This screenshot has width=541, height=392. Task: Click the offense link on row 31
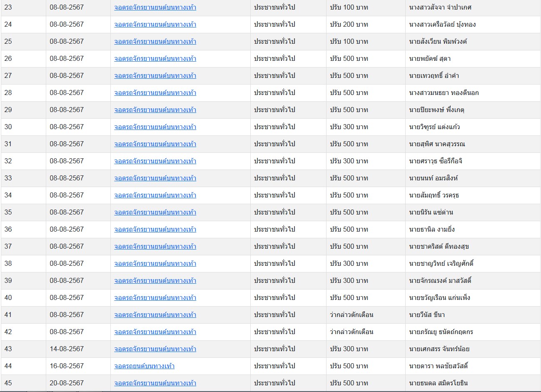pos(155,144)
